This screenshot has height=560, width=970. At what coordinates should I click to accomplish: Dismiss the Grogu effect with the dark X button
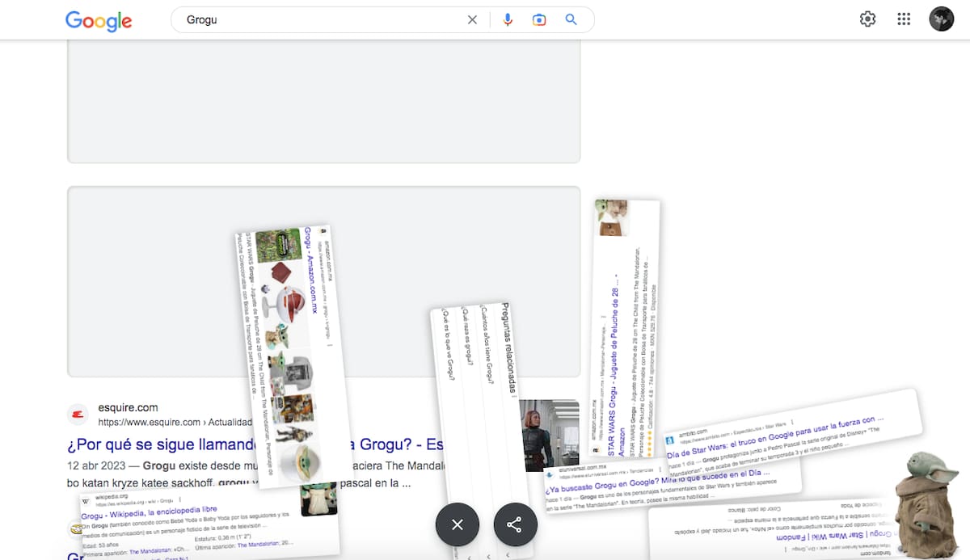(458, 524)
